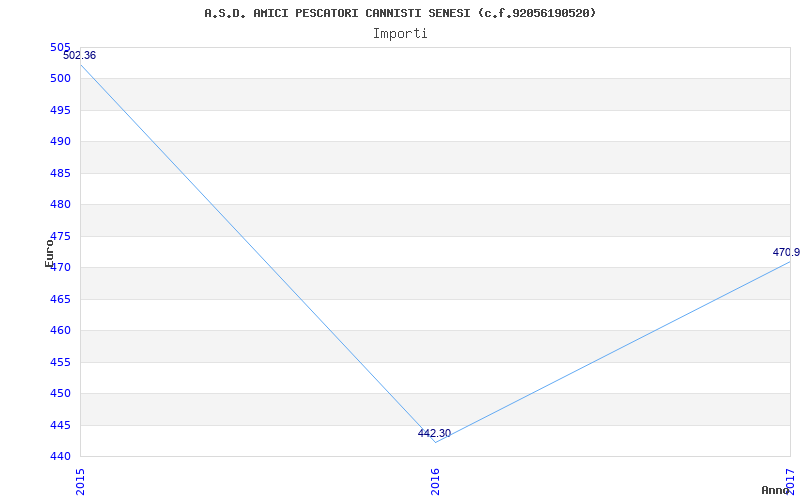Click the 'Anno' x-axis title
This screenshot has height=500, width=800.
(776, 490)
